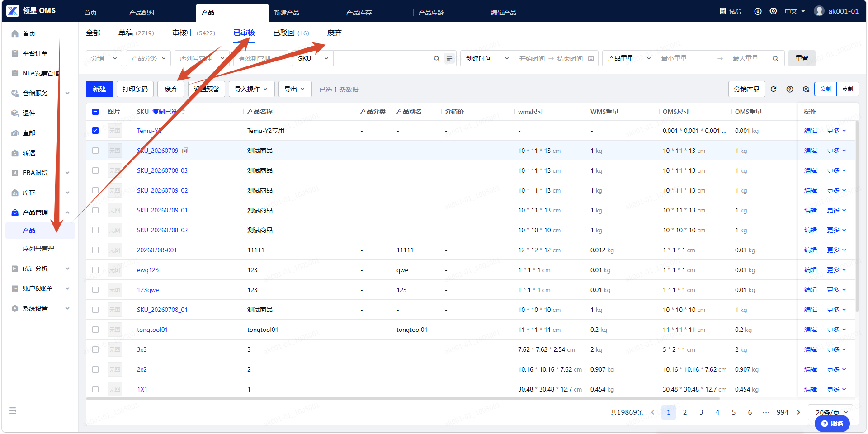868x434 pixels.
Task: Open the 新建产品 top tab
Action: (x=287, y=13)
